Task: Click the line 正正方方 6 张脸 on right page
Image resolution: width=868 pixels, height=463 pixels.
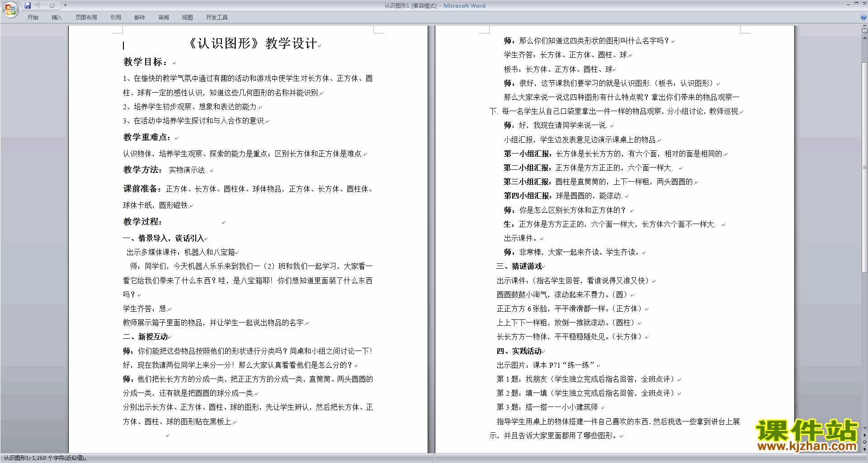Action: point(570,309)
